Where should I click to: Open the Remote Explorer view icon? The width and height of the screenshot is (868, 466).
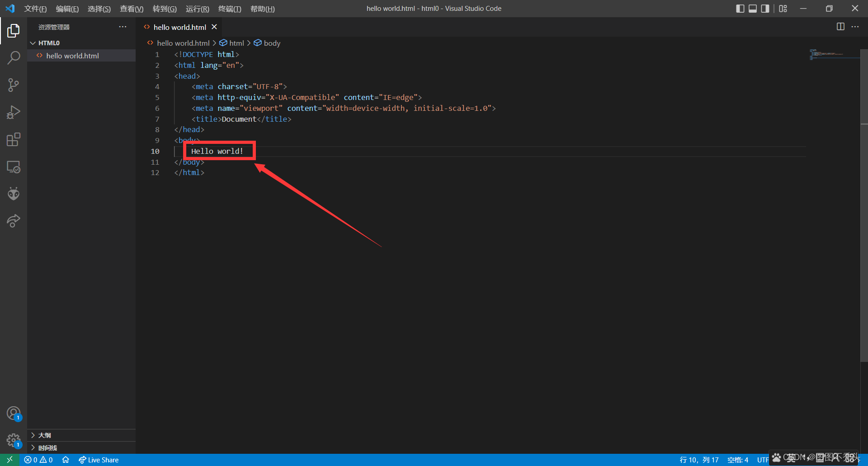point(14,167)
